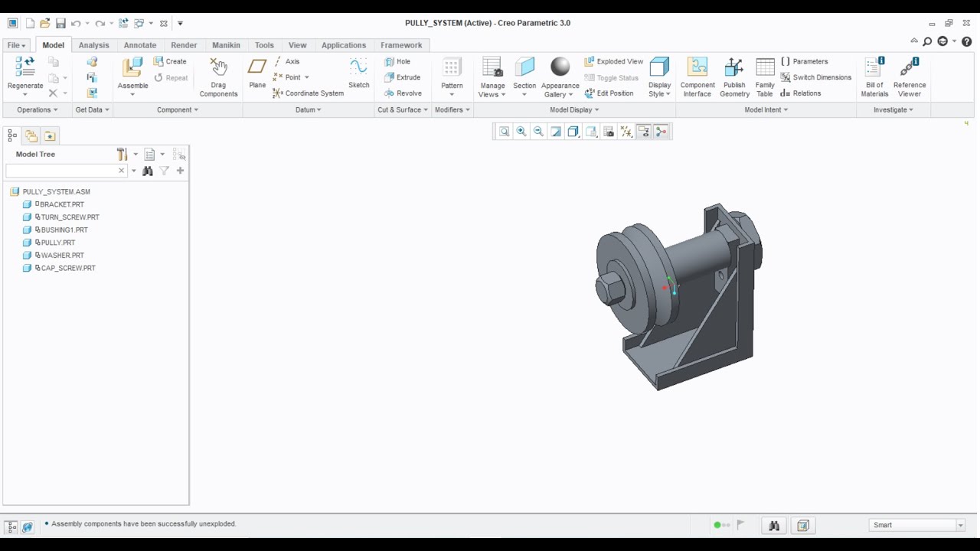Click Zoom Out icon in graphics toolbar
The width and height of the screenshot is (980, 551).
[538, 132]
